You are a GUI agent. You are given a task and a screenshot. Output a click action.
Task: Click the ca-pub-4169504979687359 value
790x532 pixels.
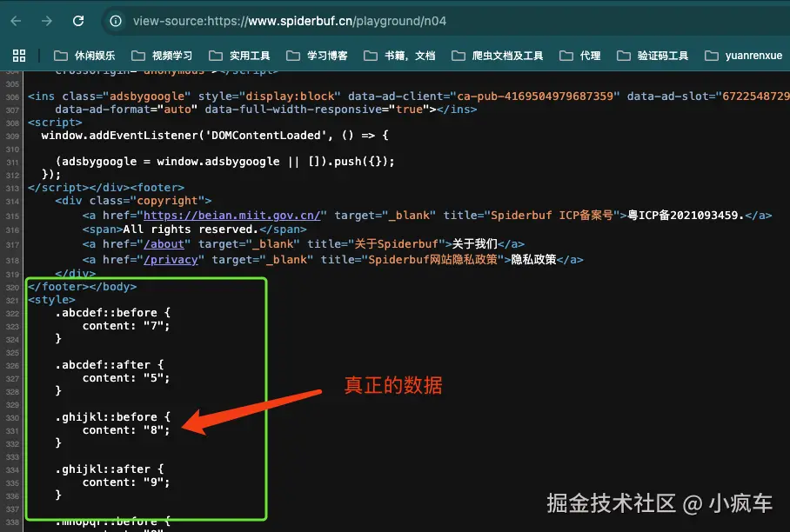click(x=535, y=96)
